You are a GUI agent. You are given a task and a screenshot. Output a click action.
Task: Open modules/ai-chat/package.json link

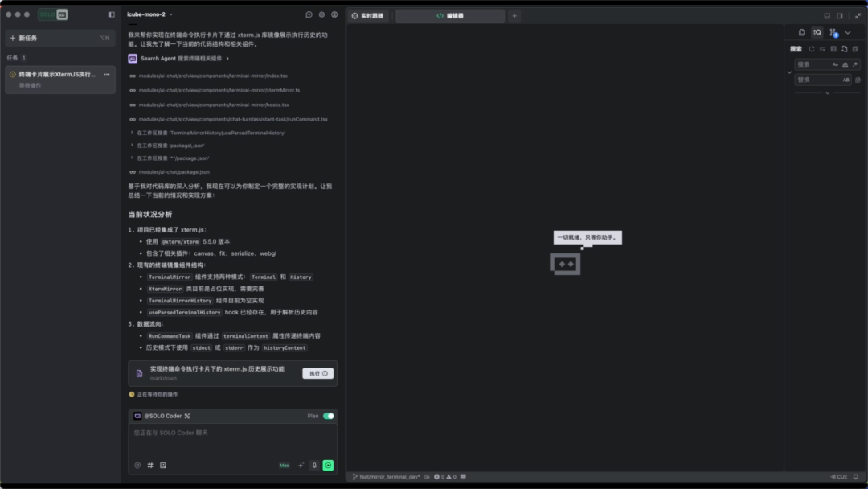click(174, 171)
